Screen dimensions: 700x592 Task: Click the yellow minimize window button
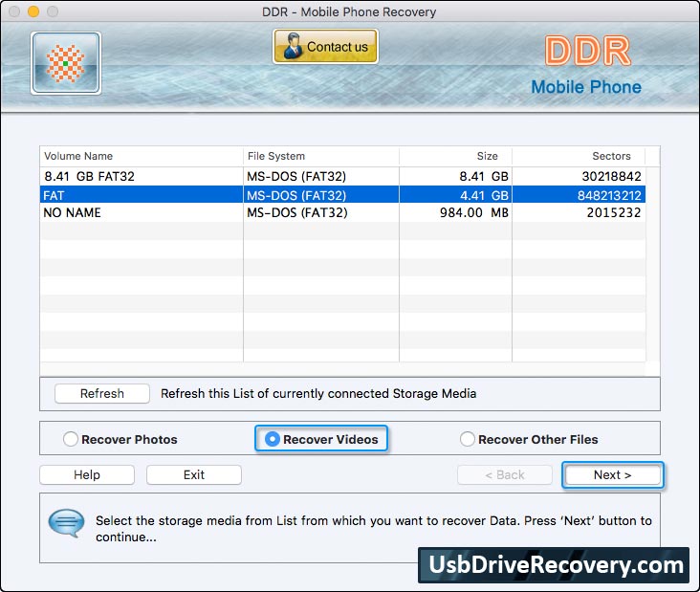point(33,11)
